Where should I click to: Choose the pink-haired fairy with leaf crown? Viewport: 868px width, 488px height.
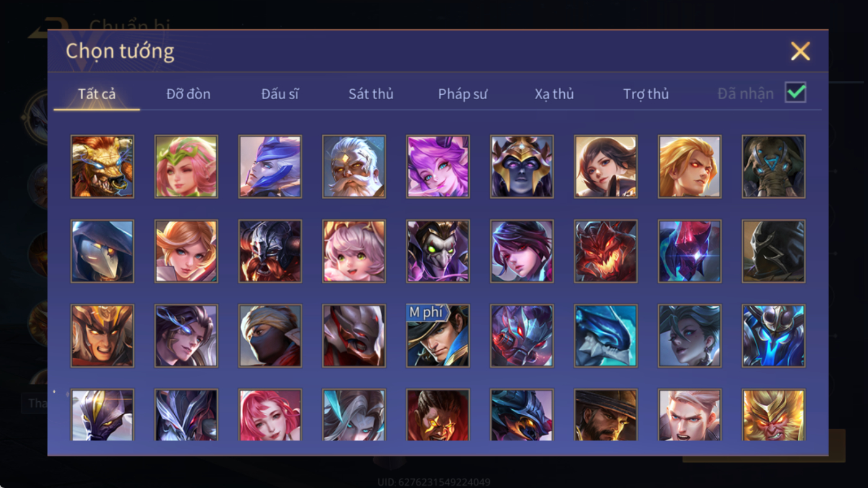tap(186, 167)
